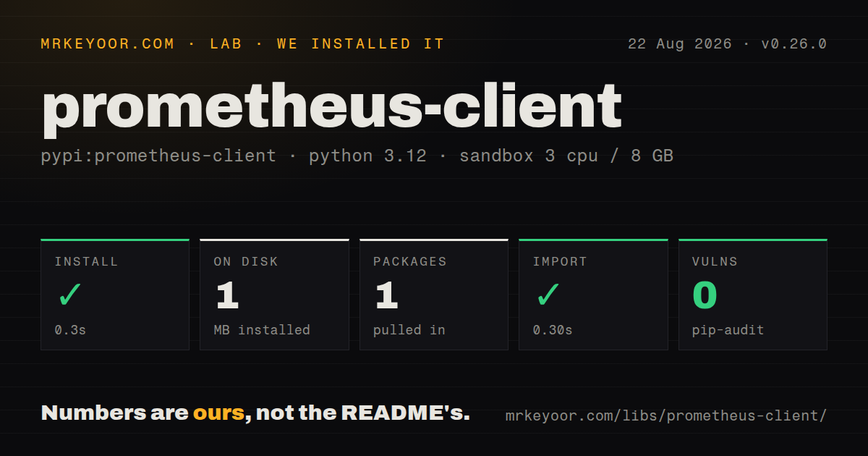Click the PACKAGES card label
The width and height of the screenshot is (868, 456).
(x=410, y=262)
